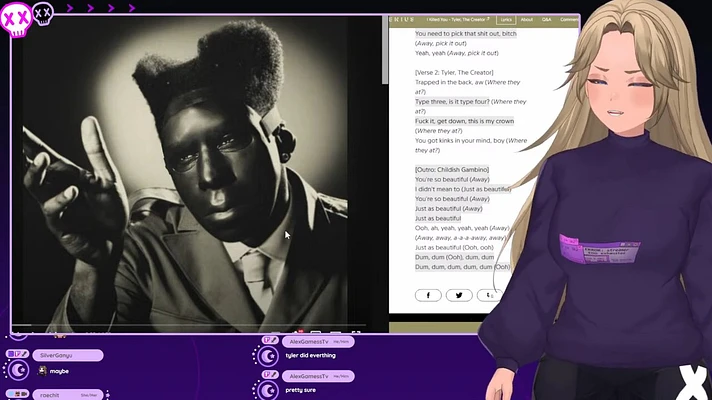Click the chat message 'pretty sure'
Image resolution: width=712 pixels, height=400 pixels.
[301, 390]
